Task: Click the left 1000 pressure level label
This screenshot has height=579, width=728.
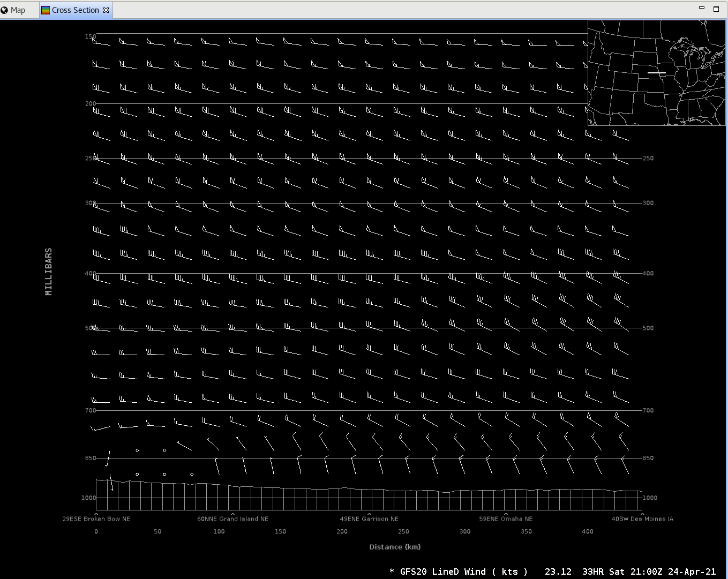Action: click(x=88, y=498)
